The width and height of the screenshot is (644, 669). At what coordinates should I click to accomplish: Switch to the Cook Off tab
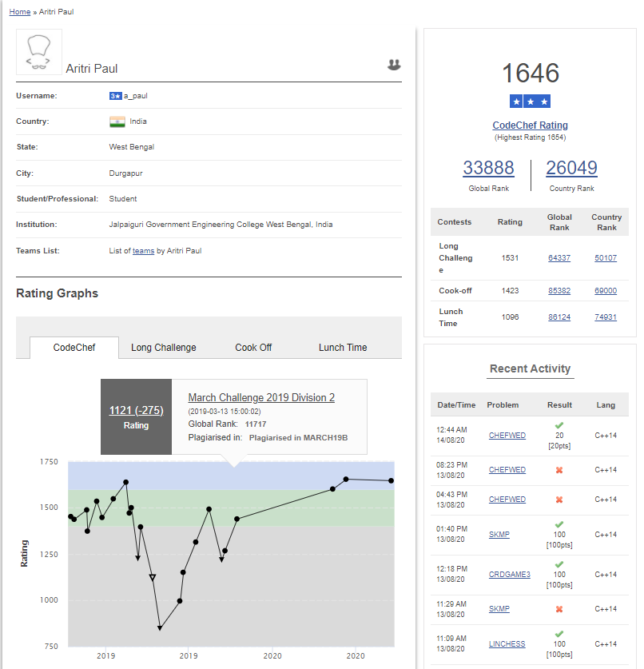coord(253,348)
